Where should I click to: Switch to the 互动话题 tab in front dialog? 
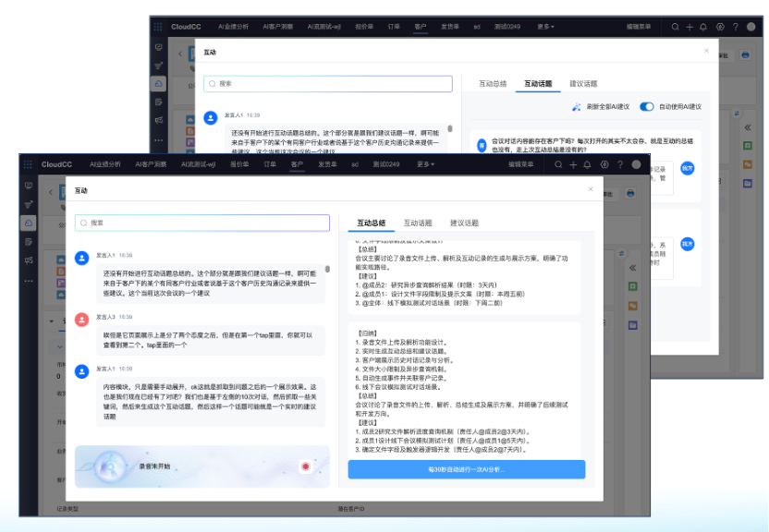[x=418, y=223]
